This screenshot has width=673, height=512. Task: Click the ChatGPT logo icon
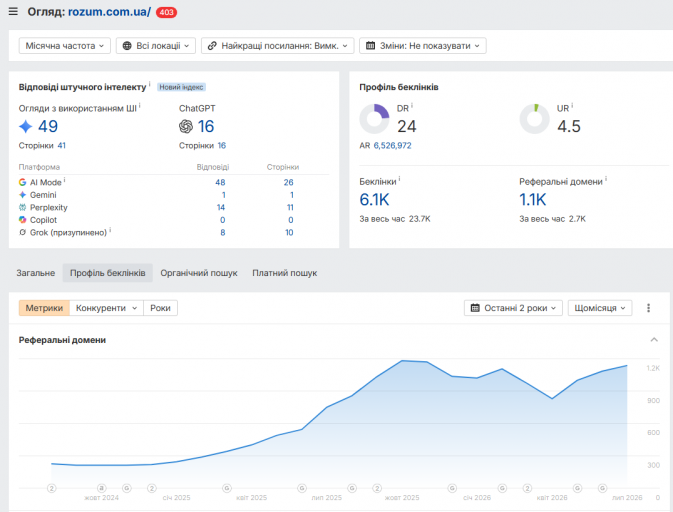coord(186,126)
